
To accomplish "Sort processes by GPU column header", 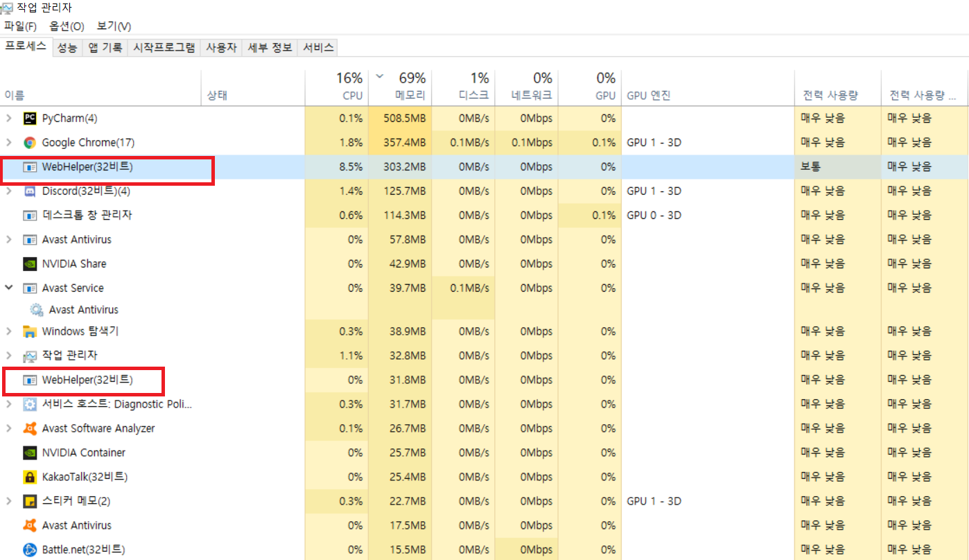I will coord(589,88).
